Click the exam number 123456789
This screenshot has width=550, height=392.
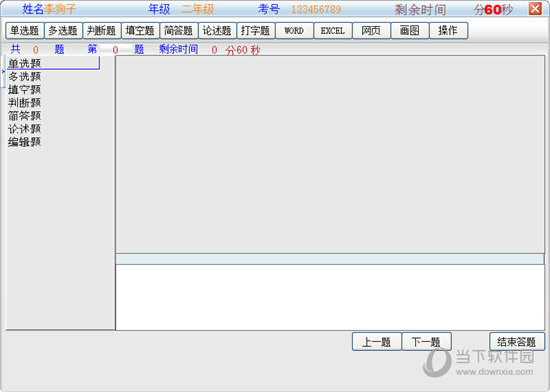click(316, 9)
